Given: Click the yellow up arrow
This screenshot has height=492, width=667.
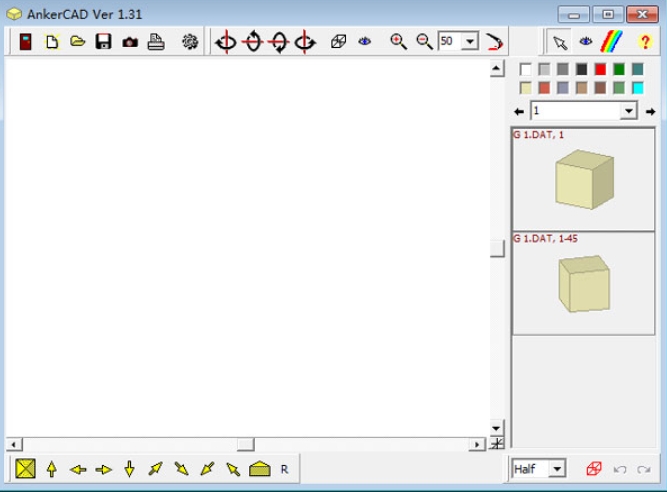Looking at the screenshot, I should [52, 469].
